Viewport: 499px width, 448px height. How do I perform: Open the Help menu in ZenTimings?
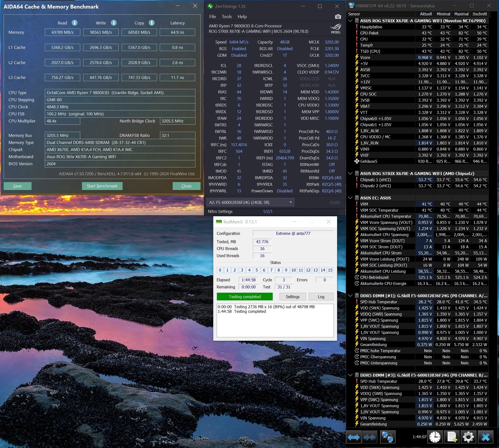point(242,16)
